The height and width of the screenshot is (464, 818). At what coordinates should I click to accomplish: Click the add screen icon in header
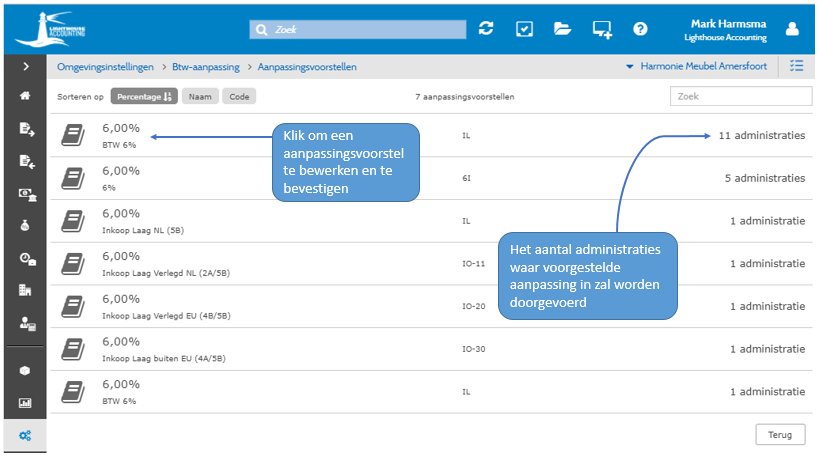602,29
